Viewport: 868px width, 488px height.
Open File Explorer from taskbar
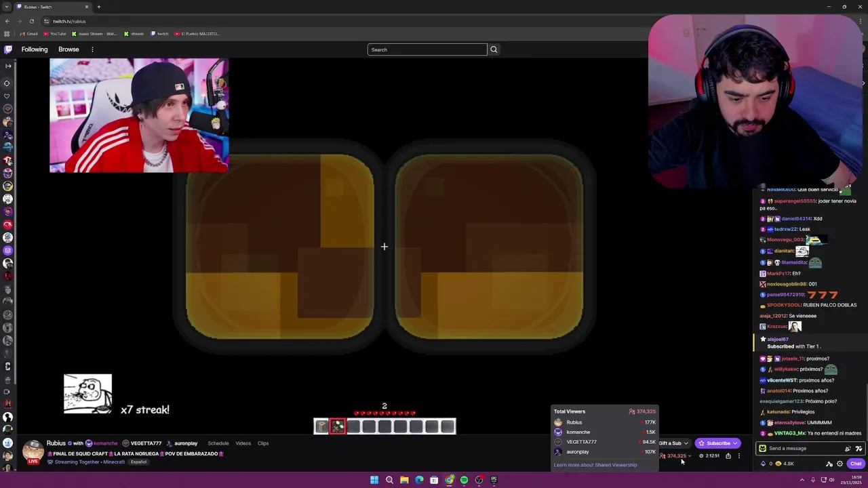click(x=404, y=480)
